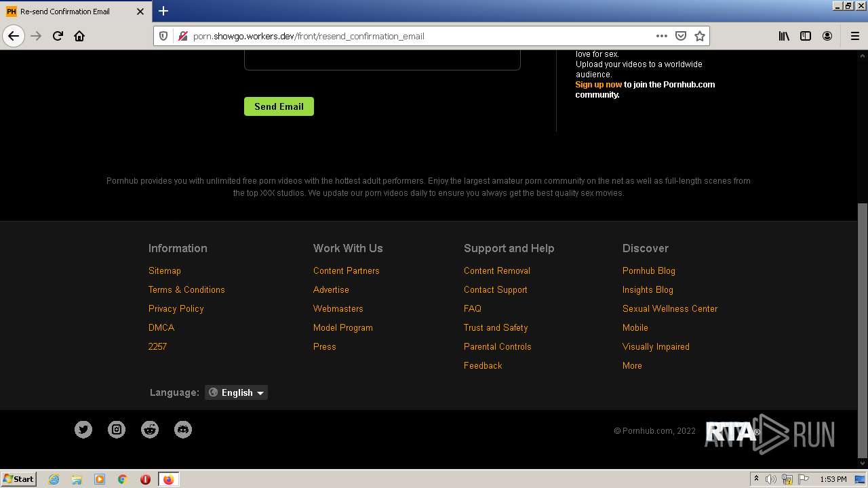868x488 pixels.
Task: Open the Press link
Action: pyautogui.click(x=325, y=346)
